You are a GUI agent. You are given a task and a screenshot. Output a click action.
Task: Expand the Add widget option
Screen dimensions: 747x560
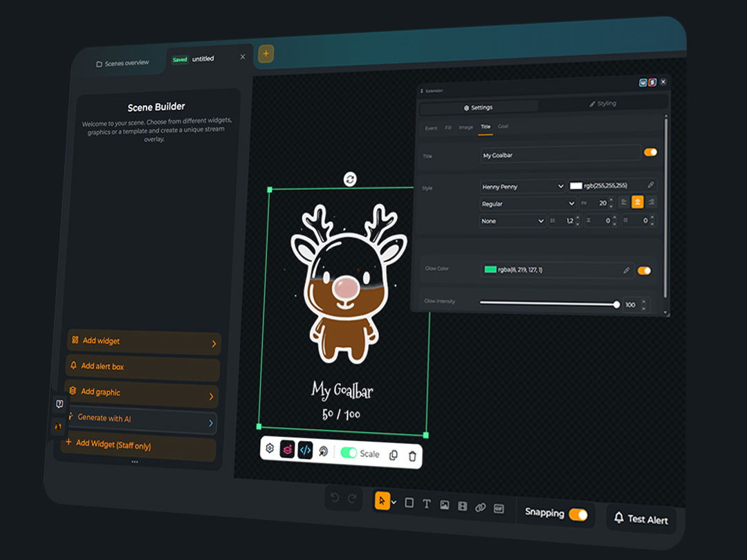pos(144,342)
